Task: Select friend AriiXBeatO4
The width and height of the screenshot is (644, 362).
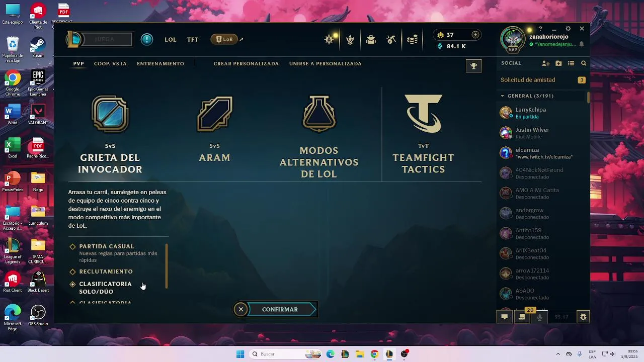Action: (542, 253)
